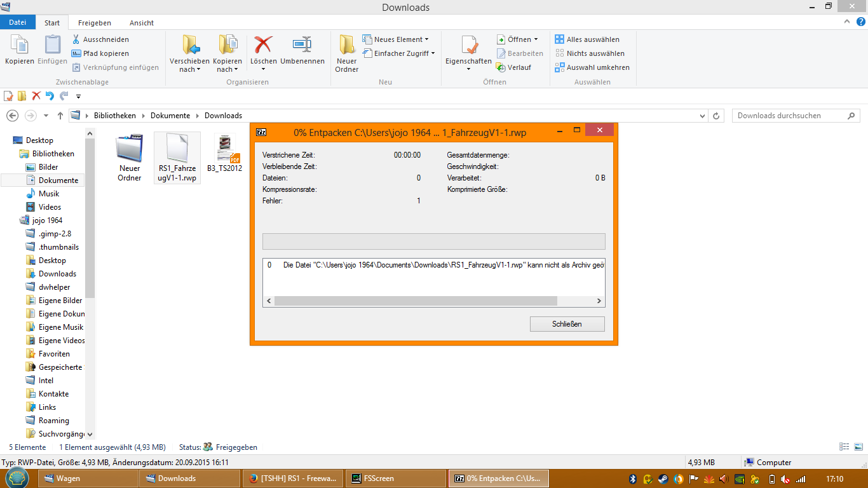Select Musik in the navigation tree
This screenshot has height=488, width=868.
pos(49,194)
